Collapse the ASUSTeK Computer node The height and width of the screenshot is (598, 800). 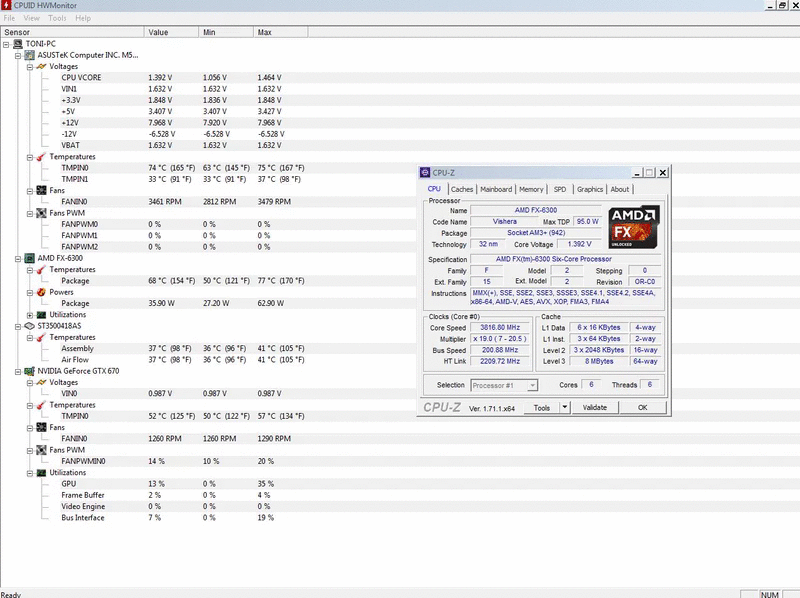[18, 56]
